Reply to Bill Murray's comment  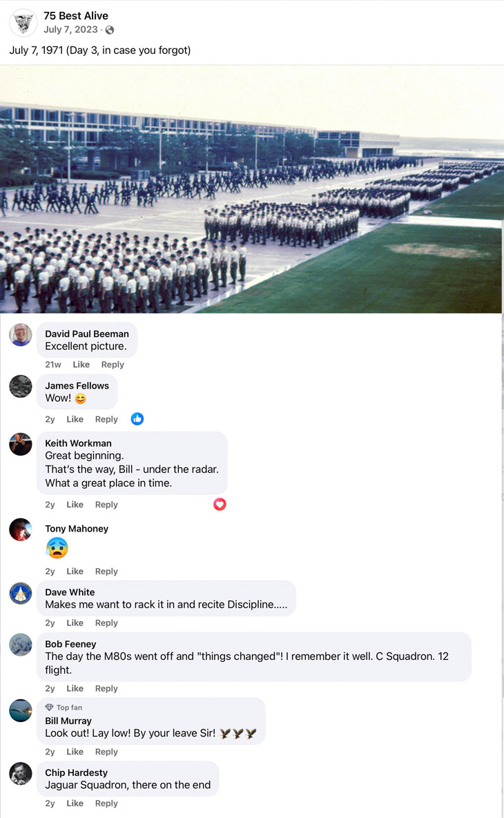[x=106, y=752]
